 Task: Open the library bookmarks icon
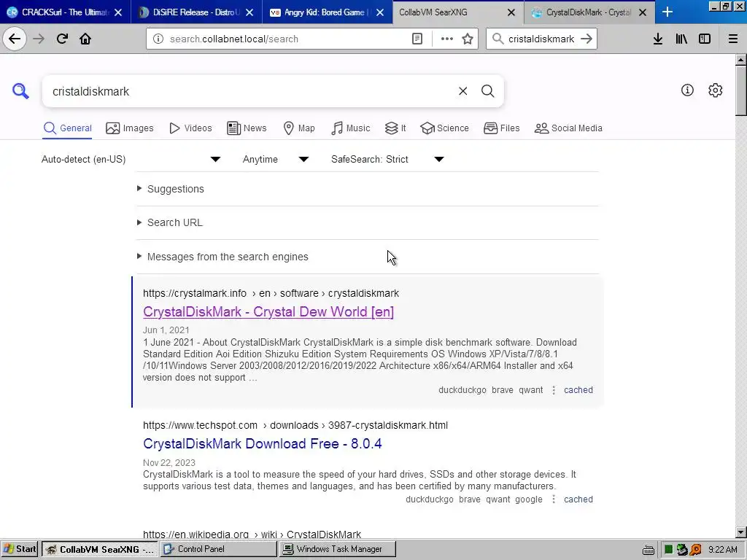click(x=681, y=39)
